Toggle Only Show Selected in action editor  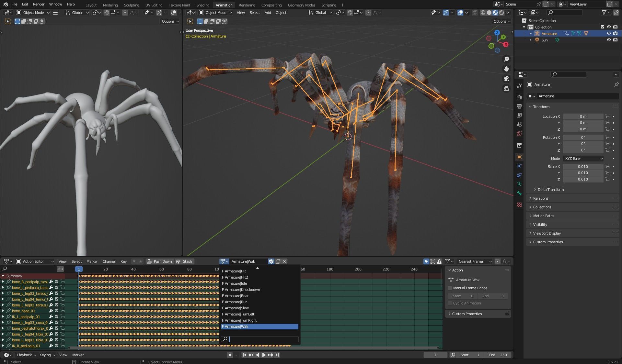coord(426,261)
